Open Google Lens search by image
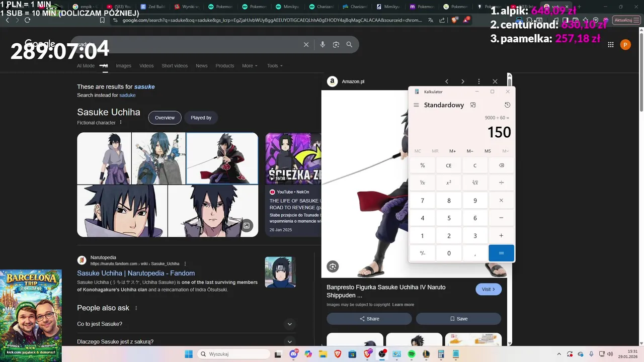 336,45
